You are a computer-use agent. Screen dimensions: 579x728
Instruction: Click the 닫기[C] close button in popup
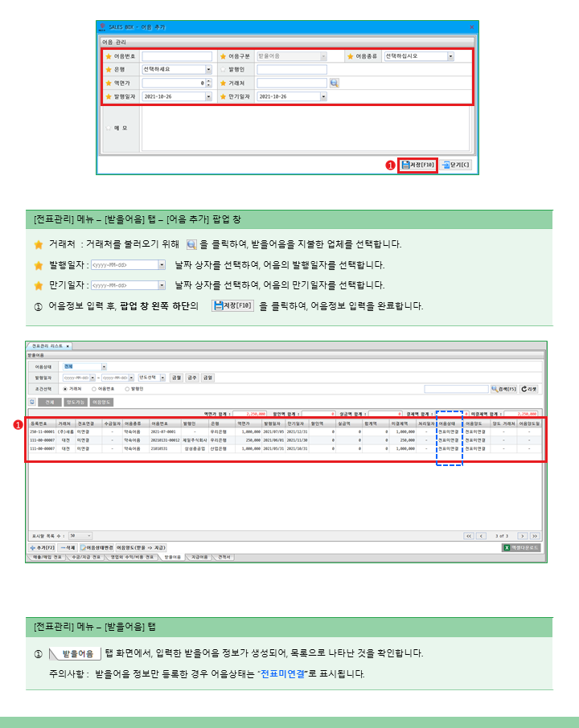click(456, 165)
